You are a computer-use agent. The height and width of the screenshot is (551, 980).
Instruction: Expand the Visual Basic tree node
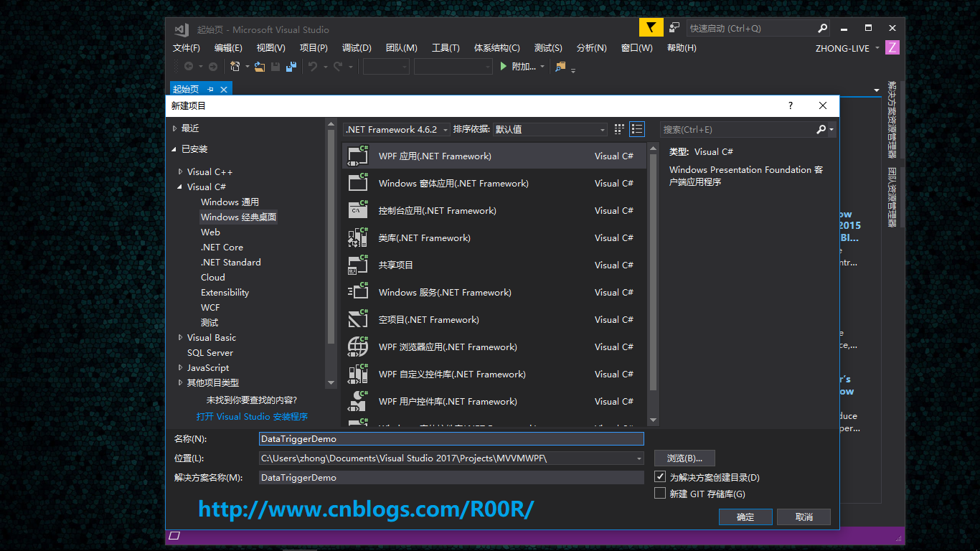(x=181, y=337)
